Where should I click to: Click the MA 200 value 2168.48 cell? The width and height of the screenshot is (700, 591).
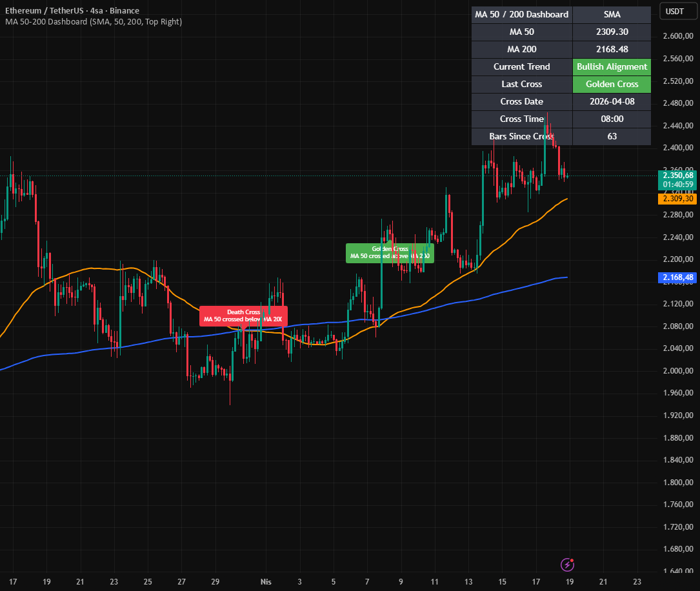(612, 49)
